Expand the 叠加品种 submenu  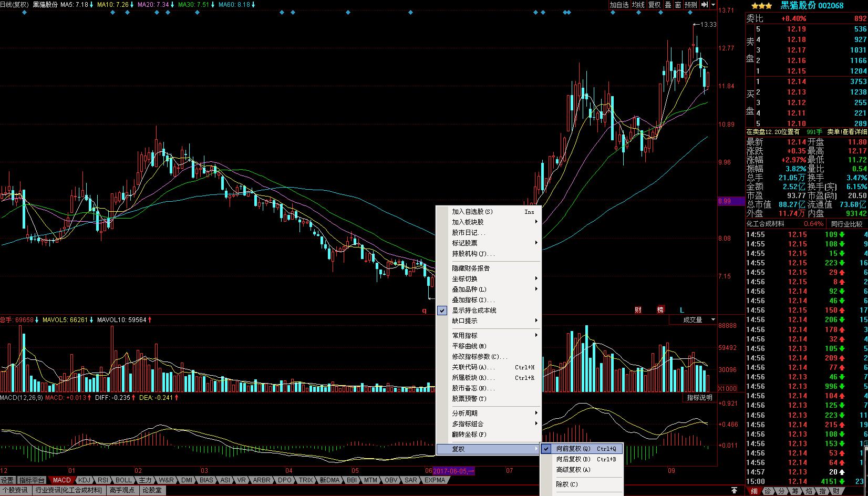(488, 290)
